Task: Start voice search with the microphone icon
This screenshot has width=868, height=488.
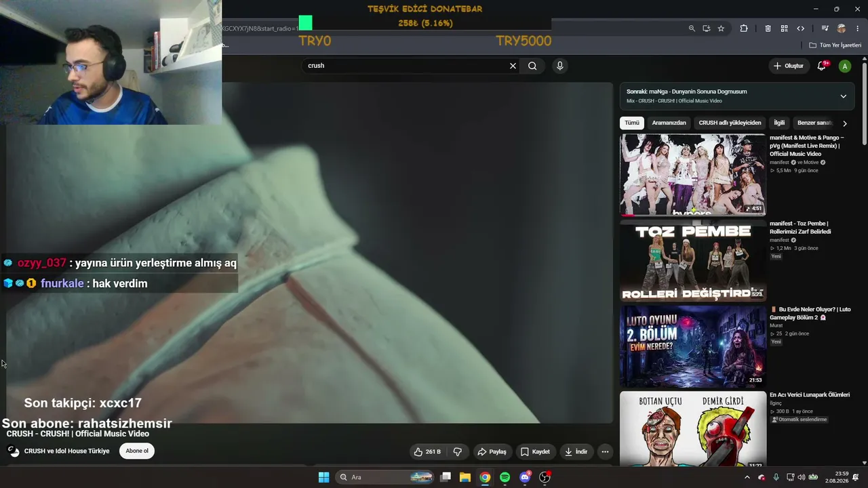Action: point(559,66)
